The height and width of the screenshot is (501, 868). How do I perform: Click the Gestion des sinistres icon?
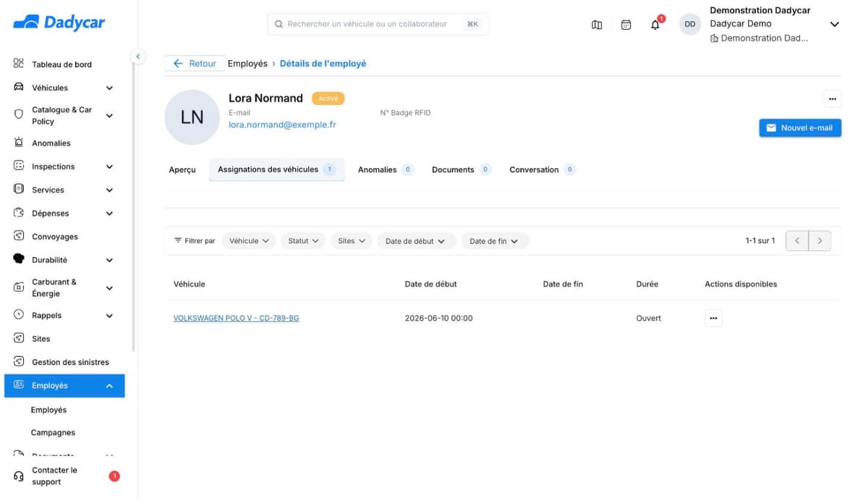point(19,361)
